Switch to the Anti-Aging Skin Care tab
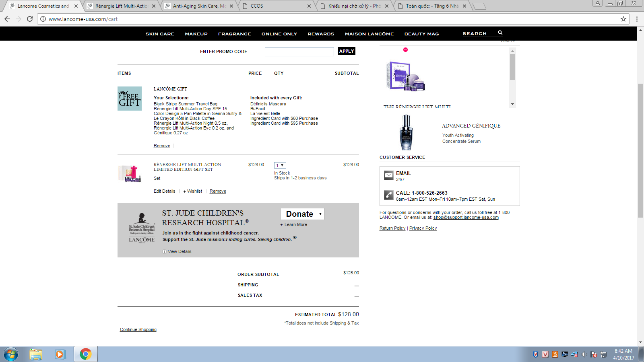The image size is (644, 362). [199, 6]
